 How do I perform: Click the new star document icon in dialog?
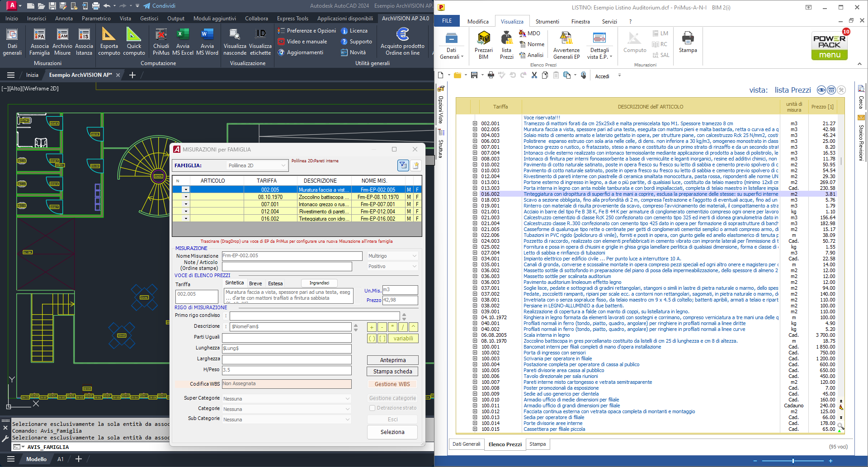(x=416, y=165)
